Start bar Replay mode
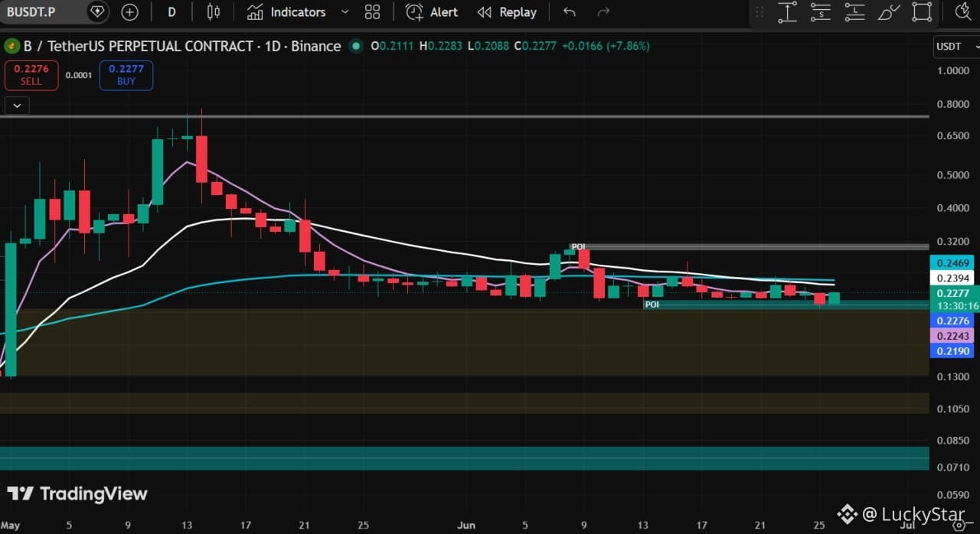The width and height of the screenshot is (980, 534). pyautogui.click(x=507, y=11)
